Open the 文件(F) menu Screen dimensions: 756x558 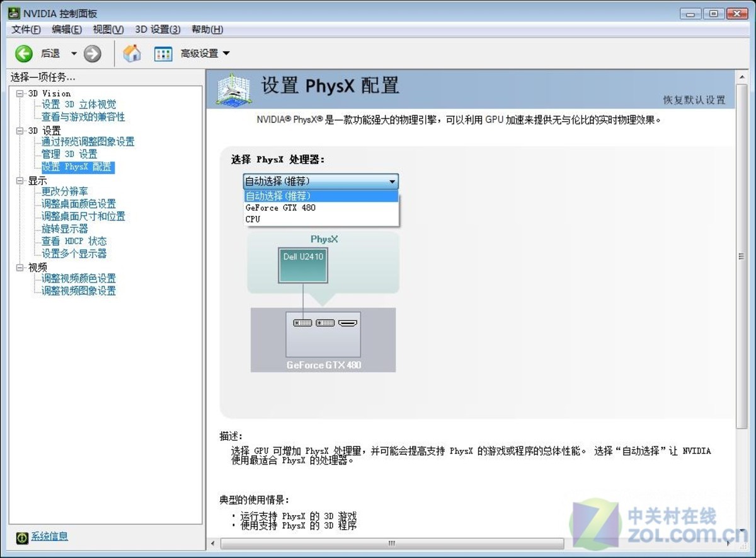[x=26, y=30]
